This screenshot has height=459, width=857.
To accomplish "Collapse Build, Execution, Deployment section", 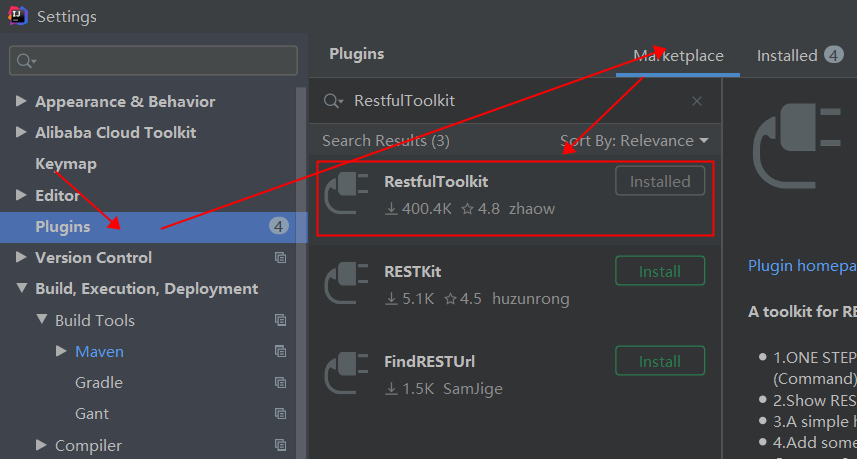I will (x=21, y=288).
